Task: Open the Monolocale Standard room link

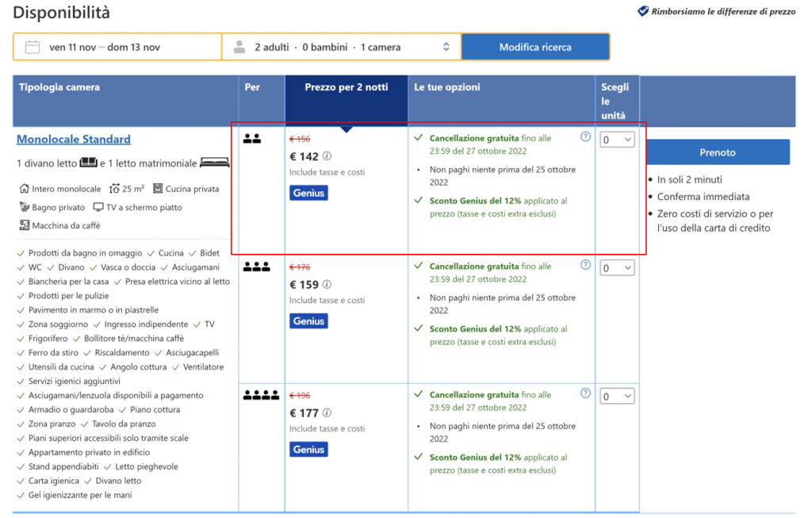Action: point(74,140)
